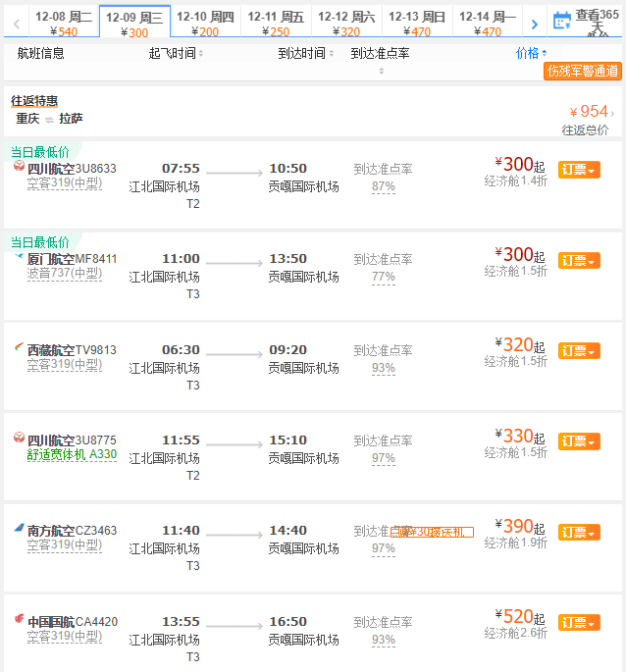Viewport: 626px width, 672px height.
Task: Expand 订票 booking options for CA4420
Action: 579,622
